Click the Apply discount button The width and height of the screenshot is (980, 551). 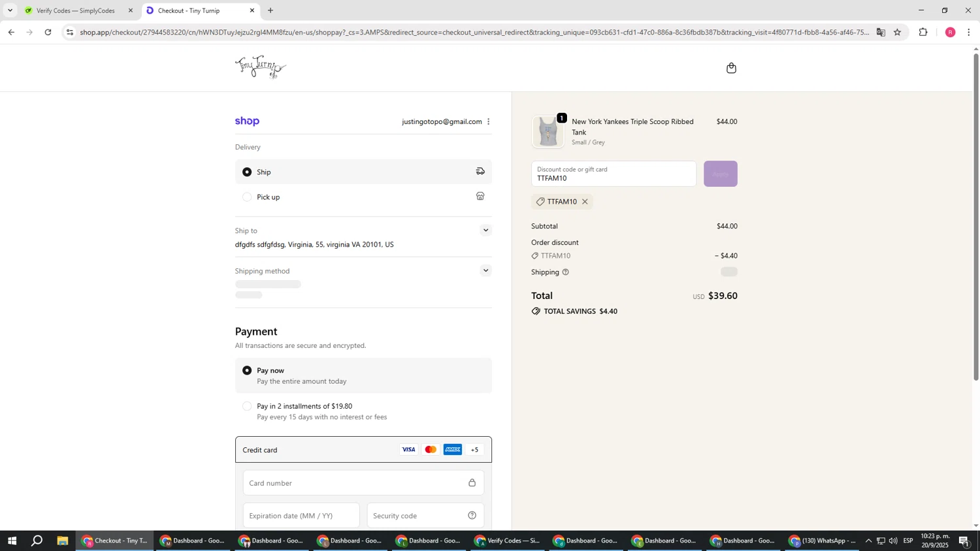720,174
